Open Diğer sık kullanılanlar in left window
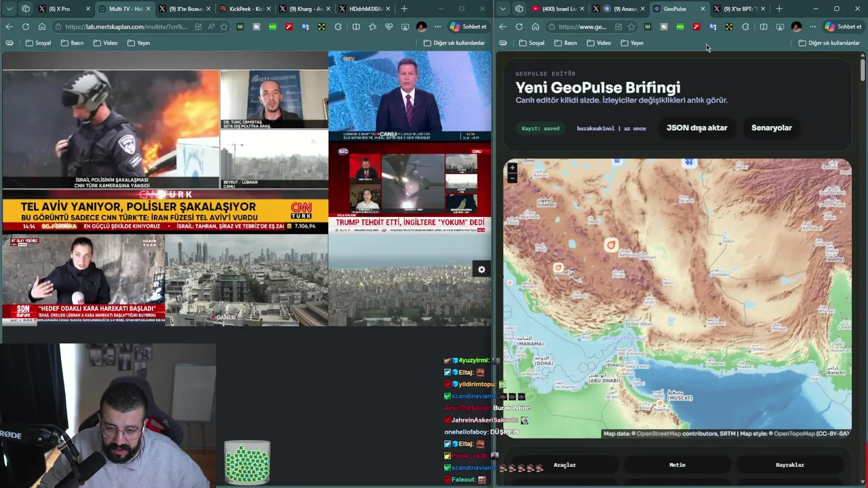The image size is (868, 488). pos(454,43)
